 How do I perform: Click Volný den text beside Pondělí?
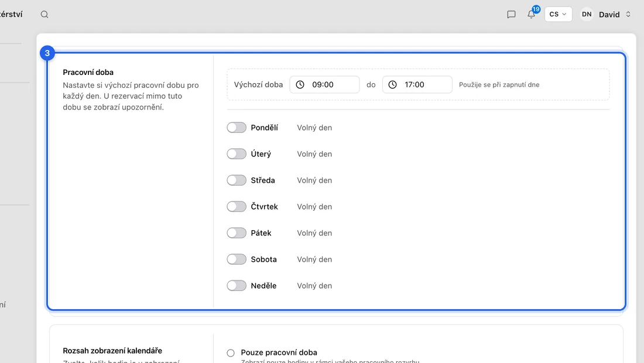(314, 128)
